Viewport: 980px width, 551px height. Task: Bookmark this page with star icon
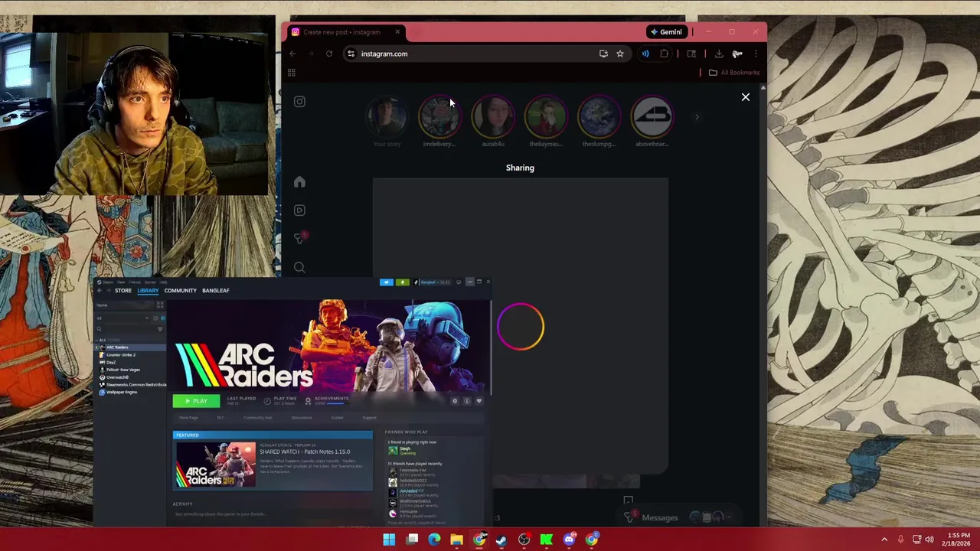click(620, 54)
